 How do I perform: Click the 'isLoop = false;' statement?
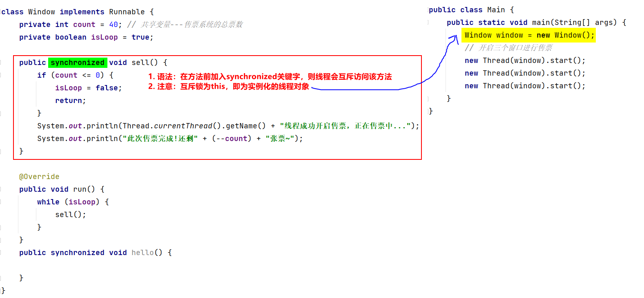89,88
